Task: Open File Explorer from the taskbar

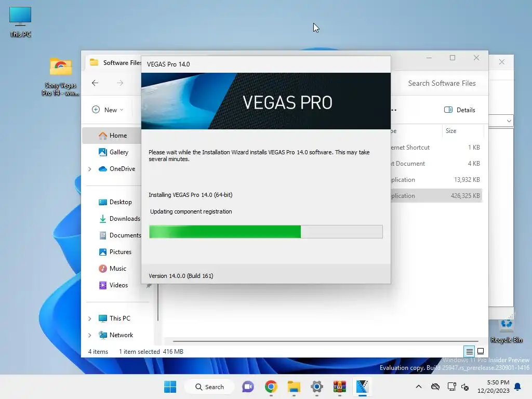Action: pyautogui.click(x=294, y=387)
